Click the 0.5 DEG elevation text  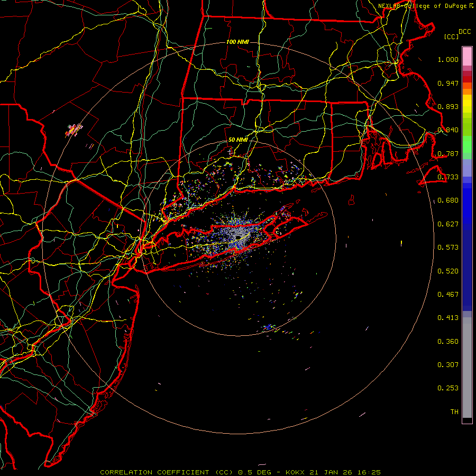(x=255, y=472)
